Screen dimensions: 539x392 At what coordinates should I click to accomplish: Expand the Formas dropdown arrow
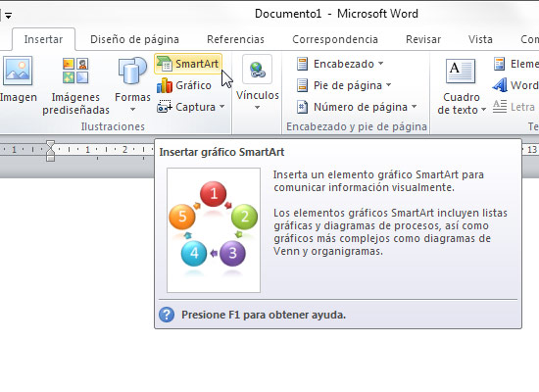132,110
